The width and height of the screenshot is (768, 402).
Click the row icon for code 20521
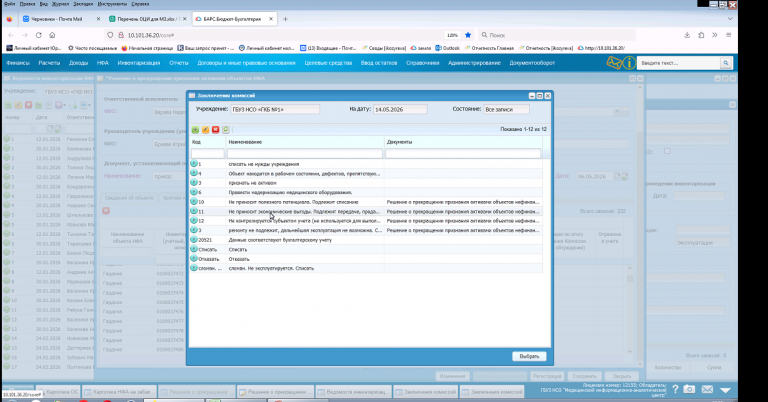coord(194,240)
